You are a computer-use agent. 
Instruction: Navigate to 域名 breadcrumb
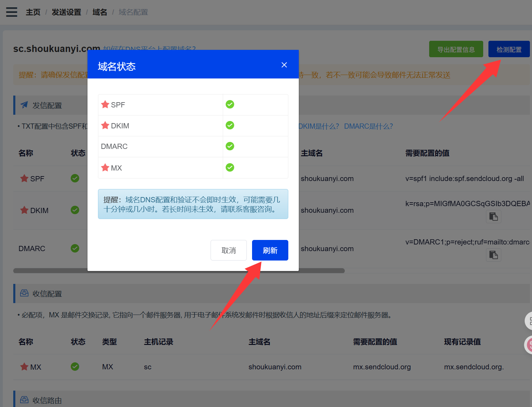(x=100, y=12)
